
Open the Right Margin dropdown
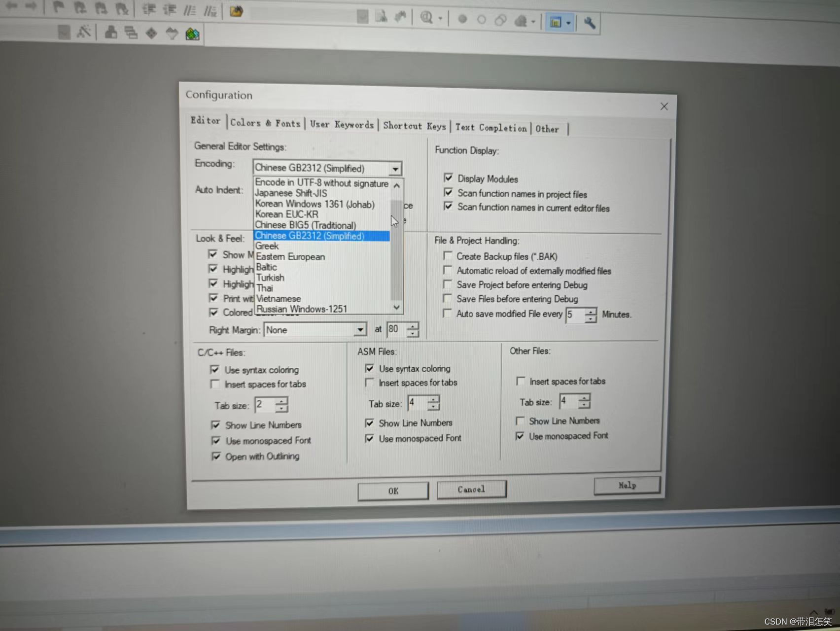click(x=360, y=329)
